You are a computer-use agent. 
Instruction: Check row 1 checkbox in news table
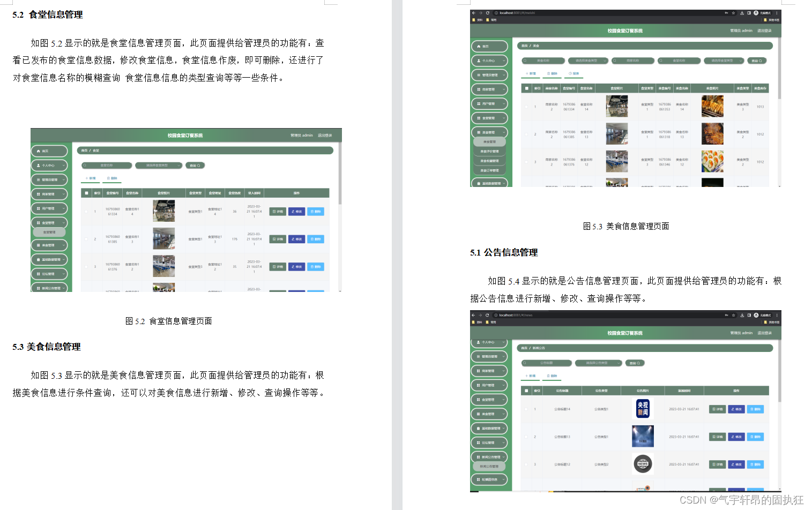(x=526, y=409)
